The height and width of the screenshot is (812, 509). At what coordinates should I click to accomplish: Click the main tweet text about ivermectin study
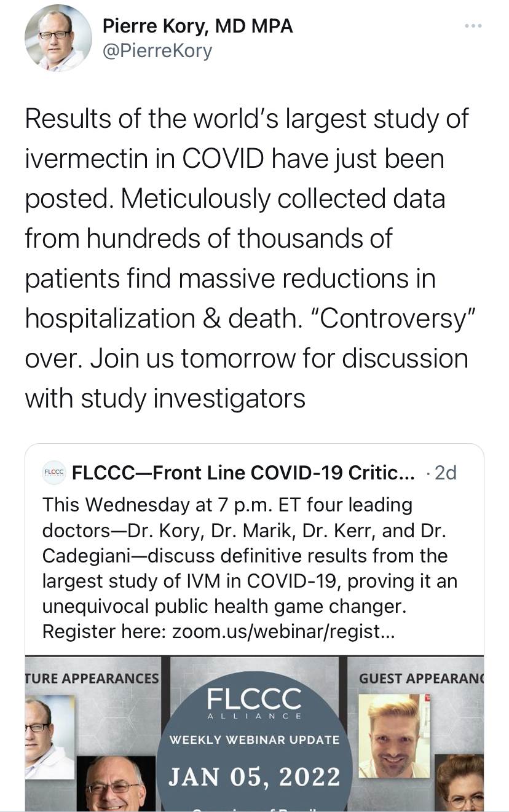pos(246,258)
